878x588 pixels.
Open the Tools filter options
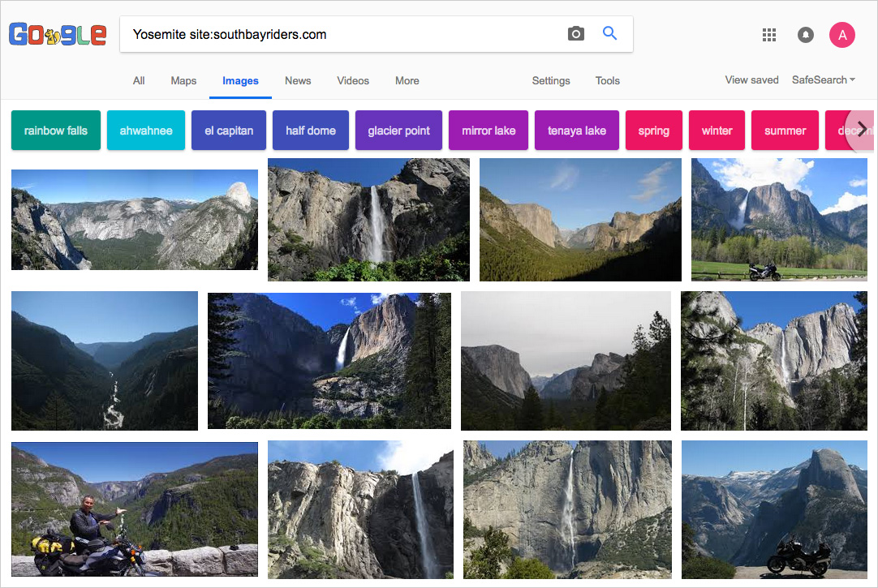coord(607,81)
